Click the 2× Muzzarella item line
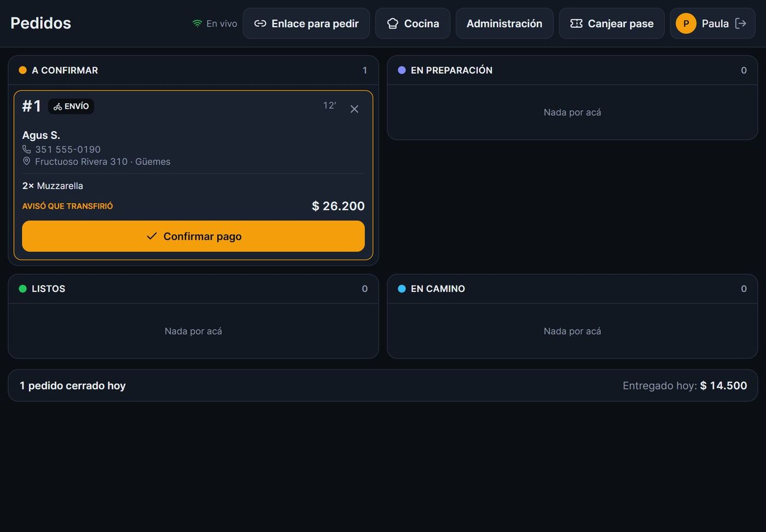Viewport: 766px width, 532px height. click(53, 186)
